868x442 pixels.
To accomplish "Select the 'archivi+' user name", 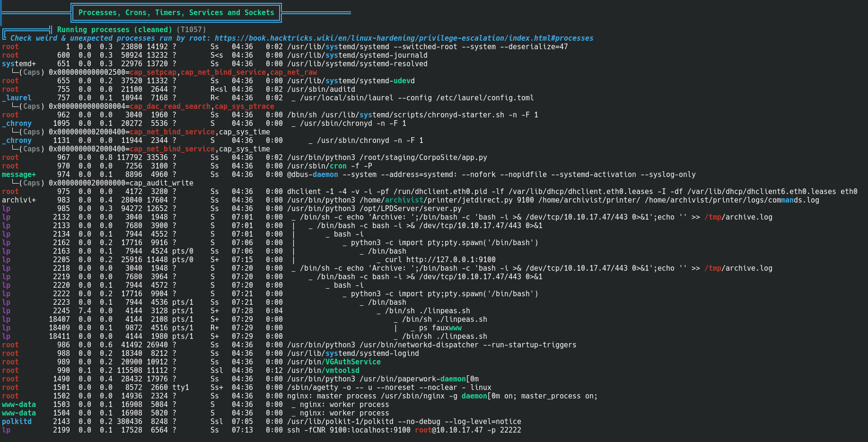I will [19, 200].
